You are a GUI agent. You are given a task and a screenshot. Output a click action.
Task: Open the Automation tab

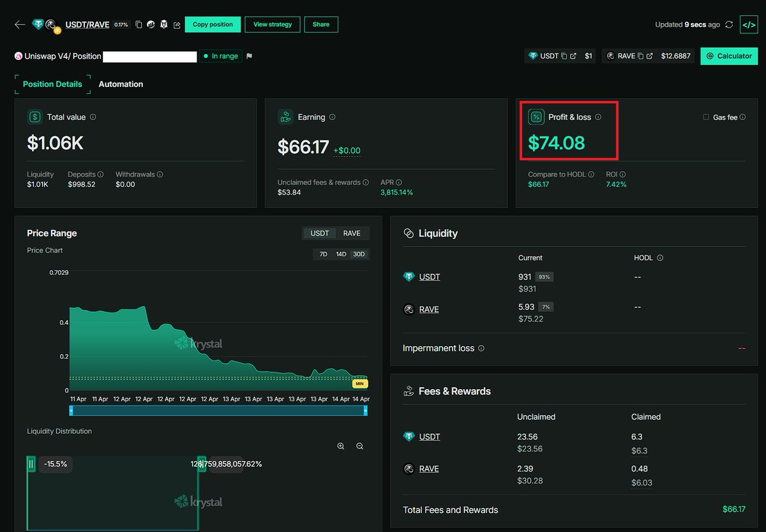[x=121, y=84]
